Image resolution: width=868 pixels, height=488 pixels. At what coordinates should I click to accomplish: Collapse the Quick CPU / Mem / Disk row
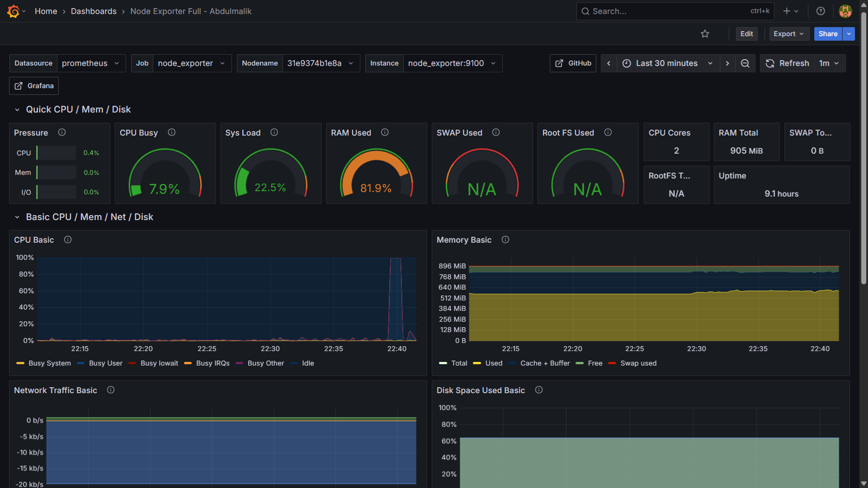coord(17,110)
